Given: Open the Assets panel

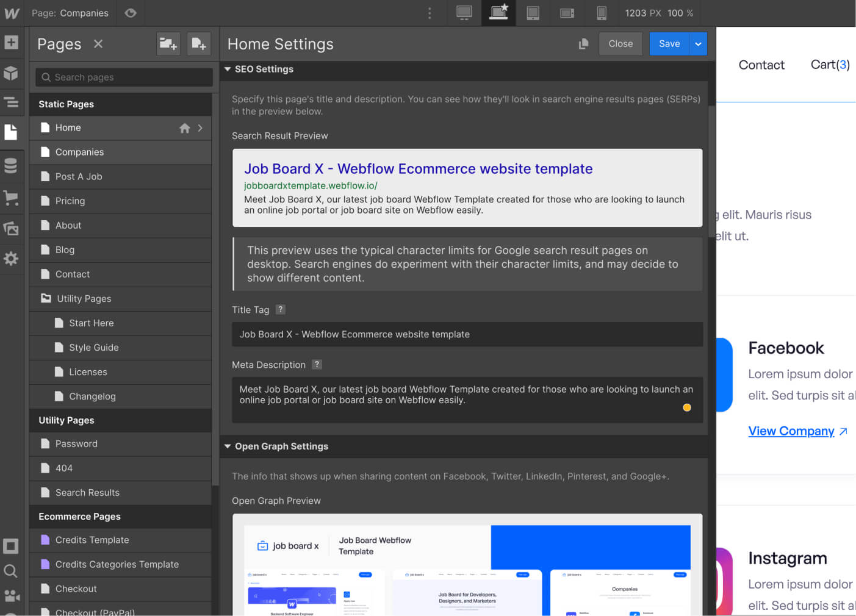Looking at the screenshot, I should pos(11,228).
